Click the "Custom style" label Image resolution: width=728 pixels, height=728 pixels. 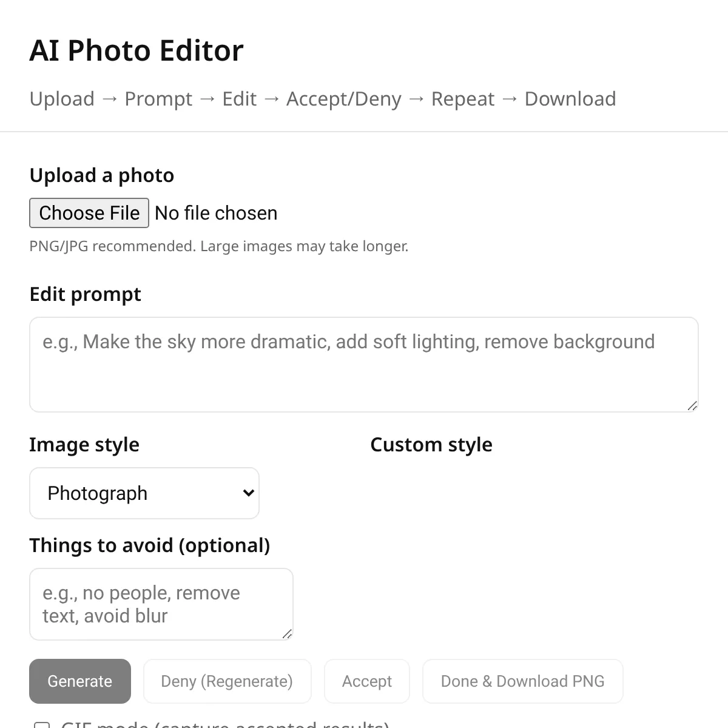[x=431, y=445]
